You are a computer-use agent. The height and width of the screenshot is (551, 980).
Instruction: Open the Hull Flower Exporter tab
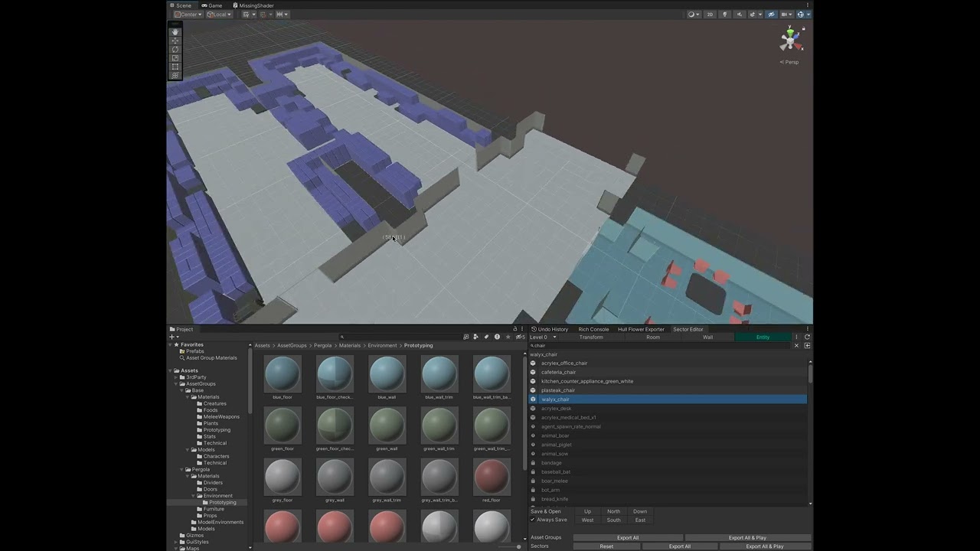pyautogui.click(x=641, y=329)
